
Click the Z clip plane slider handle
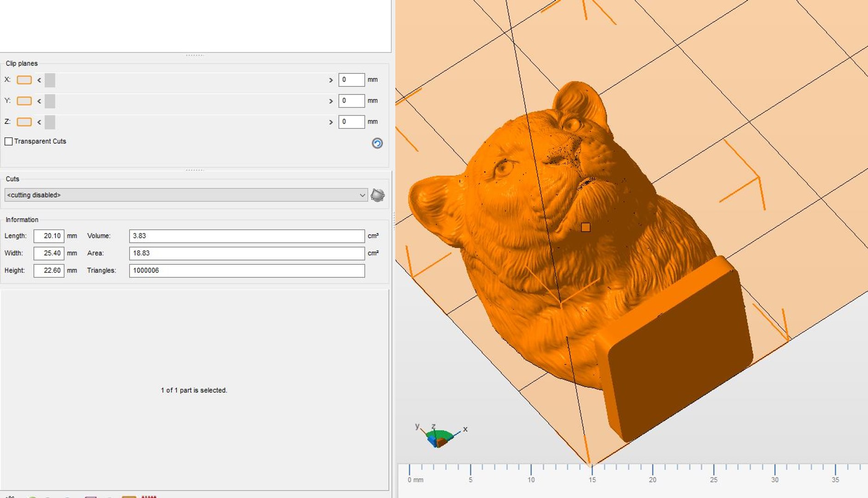50,122
